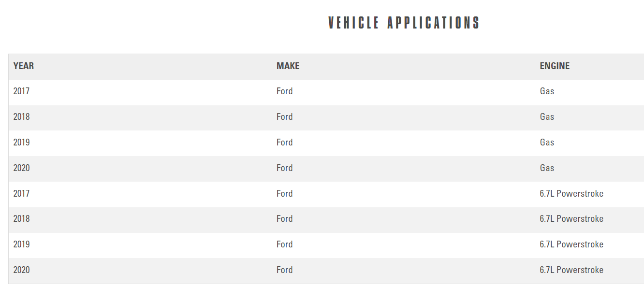Image resolution: width=644 pixels, height=302 pixels.
Task: Click year 2019 in the Powerstroke row
Action: [x=21, y=244]
